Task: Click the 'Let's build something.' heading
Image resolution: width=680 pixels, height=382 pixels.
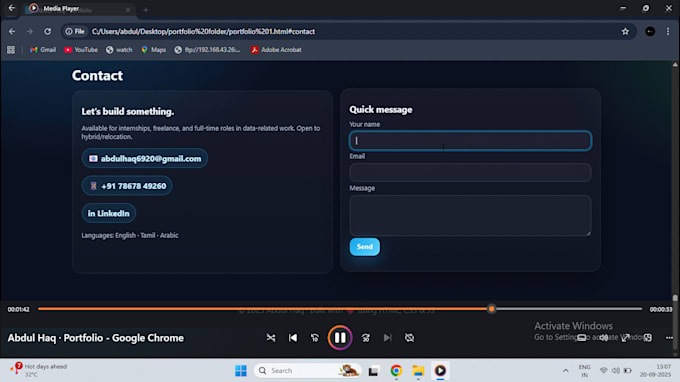Action: tap(128, 111)
